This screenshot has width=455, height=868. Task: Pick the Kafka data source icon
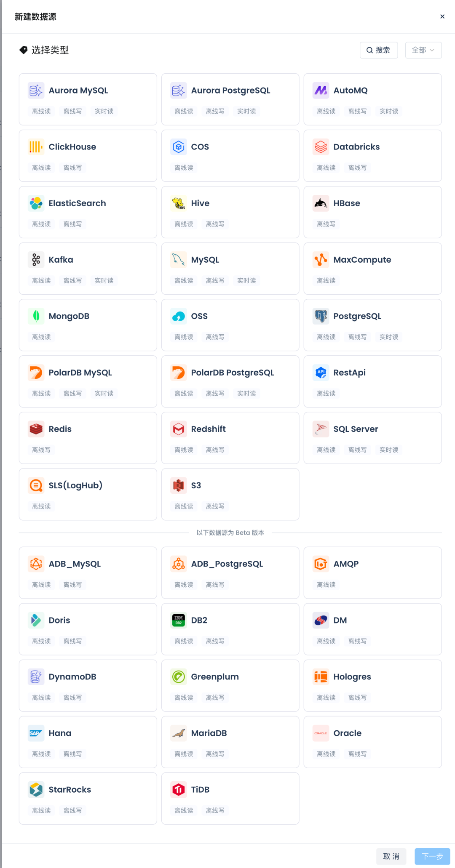[x=36, y=260]
